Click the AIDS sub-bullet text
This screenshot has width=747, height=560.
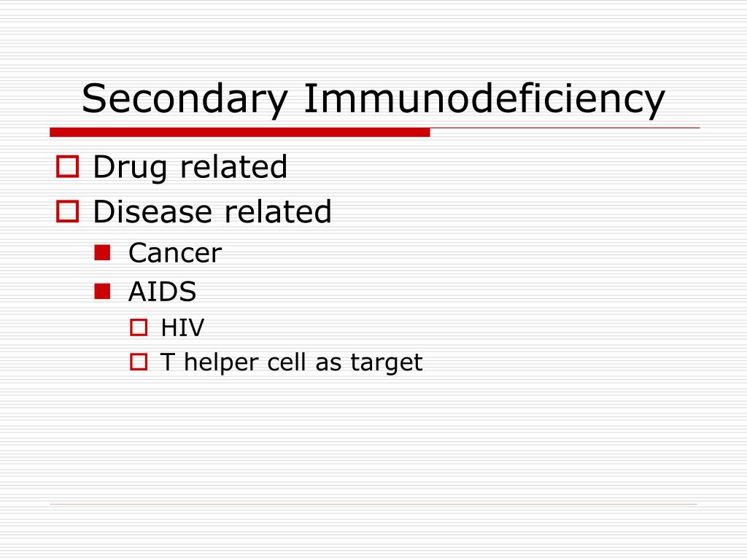162,292
